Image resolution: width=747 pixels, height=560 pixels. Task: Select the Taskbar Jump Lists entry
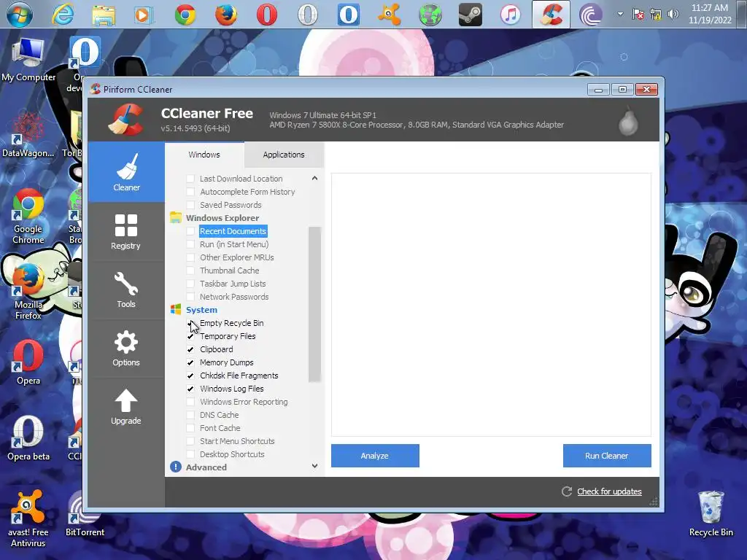(233, 284)
